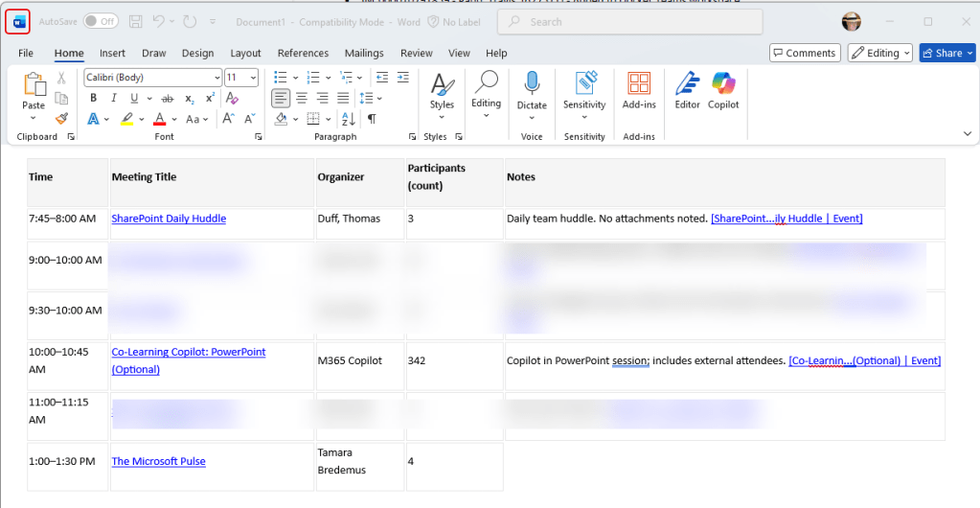The width and height of the screenshot is (980, 508).
Task: Apply subscript formatting
Action: point(189,98)
